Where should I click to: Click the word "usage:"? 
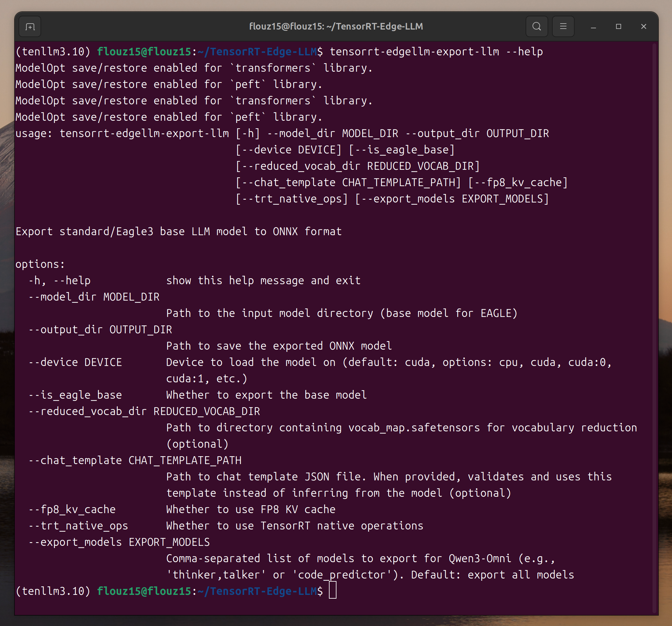(34, 134)
